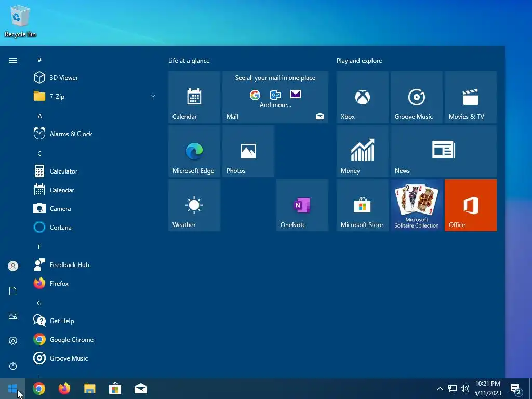Open the Calendar tile

pyautogui.click(x=194, y=97)
